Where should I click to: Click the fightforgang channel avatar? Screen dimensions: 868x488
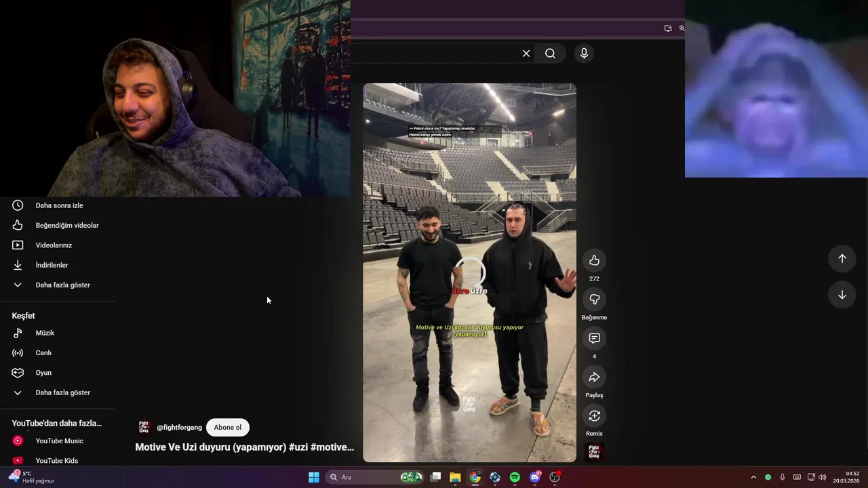(x=144, y=427)
